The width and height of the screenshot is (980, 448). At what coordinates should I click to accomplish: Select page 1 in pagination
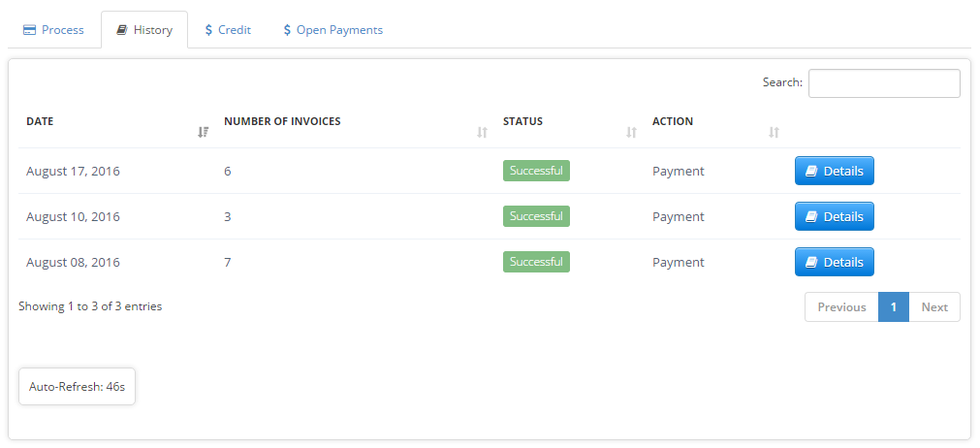click(894, 306)
